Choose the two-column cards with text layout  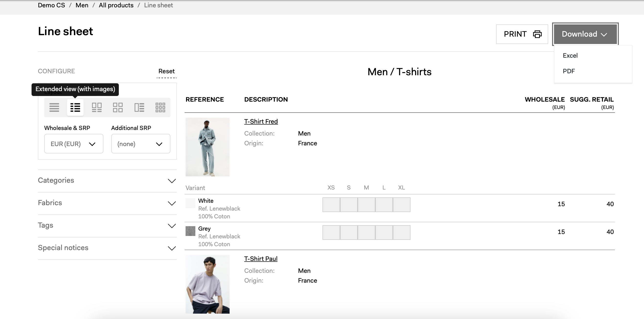(x=97, y=107)
